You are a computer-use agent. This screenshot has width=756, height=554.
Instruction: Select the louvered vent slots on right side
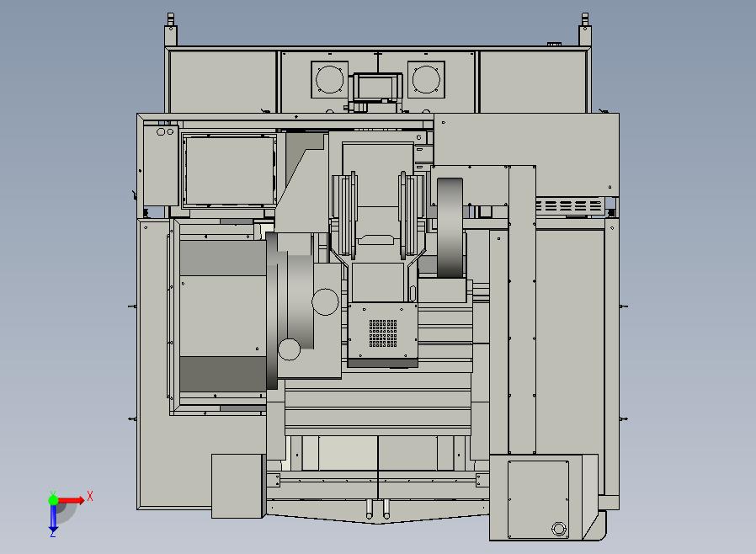[x=569, y=206]
